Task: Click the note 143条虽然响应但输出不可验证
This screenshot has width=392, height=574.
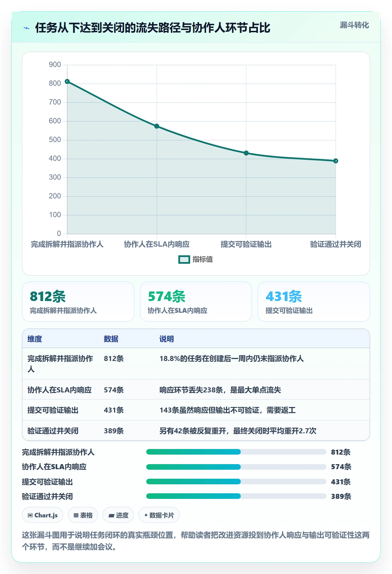Action: pyautogui.click(x=228, y=410)
